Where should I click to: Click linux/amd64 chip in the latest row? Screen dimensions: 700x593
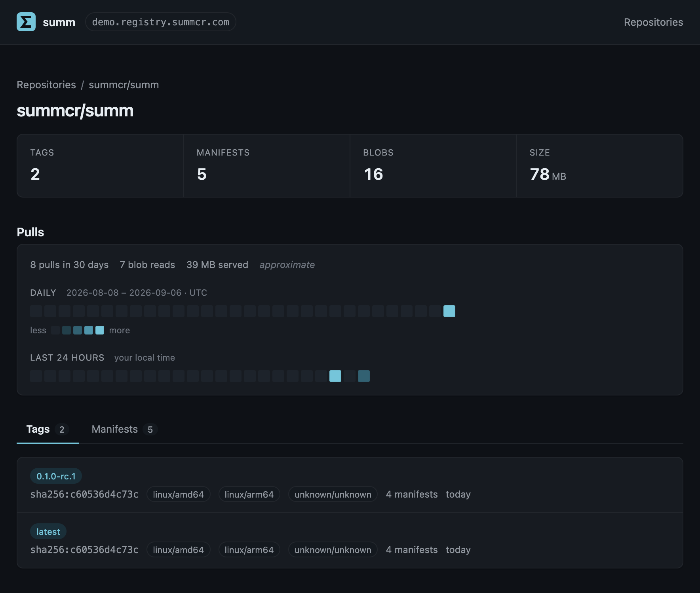(178, 550)
